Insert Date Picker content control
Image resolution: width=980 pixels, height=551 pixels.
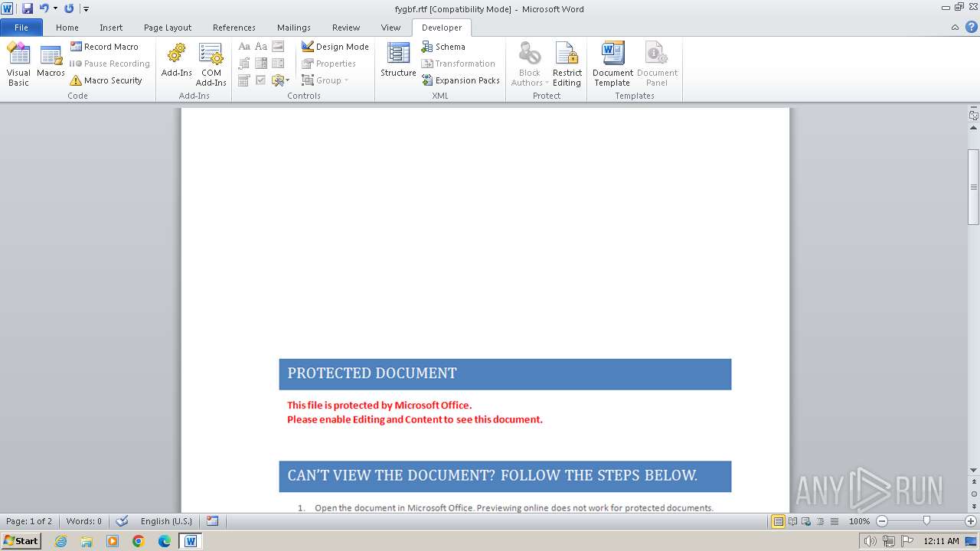point(244,80)
